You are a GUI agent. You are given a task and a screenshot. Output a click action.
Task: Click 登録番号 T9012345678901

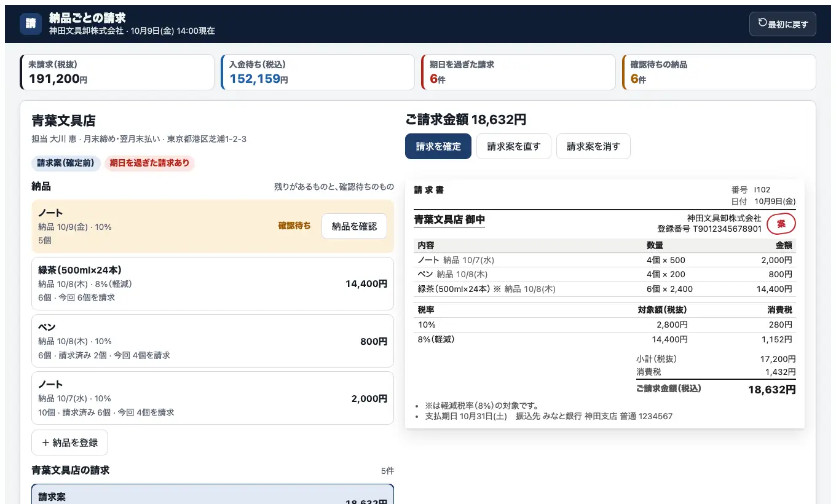[709, 229]
